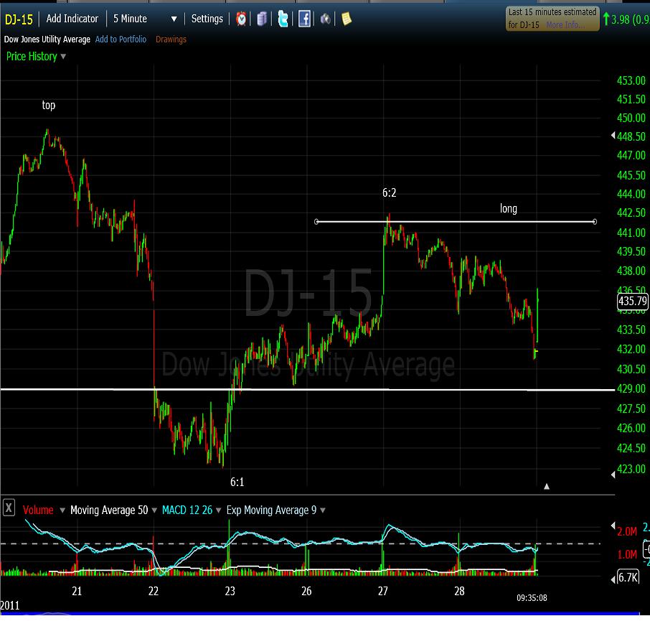Click date label 28 on time axis
Image resolution: width=650 pixels, height=644 pixels.
click(x=459, y=591)
